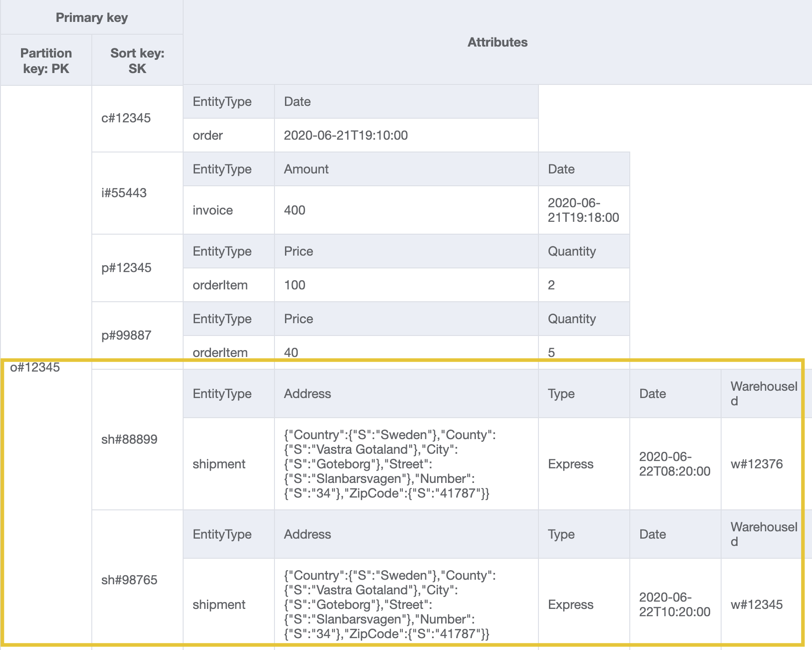Select the highlighted shipment row sh#88899

pos(130,439)
